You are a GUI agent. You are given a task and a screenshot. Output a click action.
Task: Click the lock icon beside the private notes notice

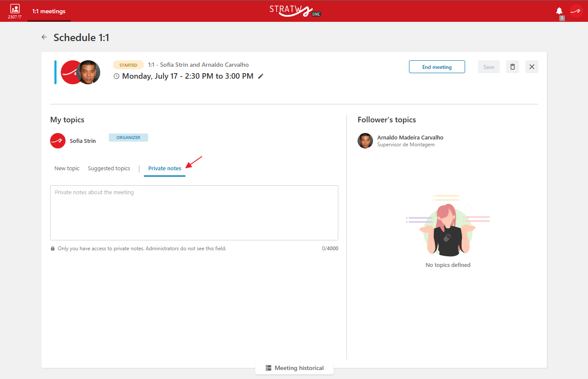tap(53, 249)
